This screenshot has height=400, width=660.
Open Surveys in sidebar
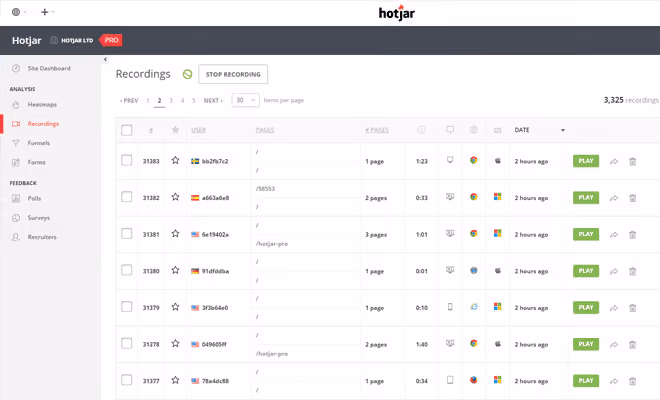[x=39, y=218]
